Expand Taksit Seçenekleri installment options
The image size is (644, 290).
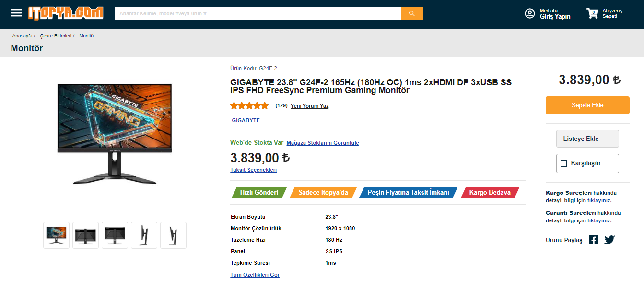(x=253, y=170)
